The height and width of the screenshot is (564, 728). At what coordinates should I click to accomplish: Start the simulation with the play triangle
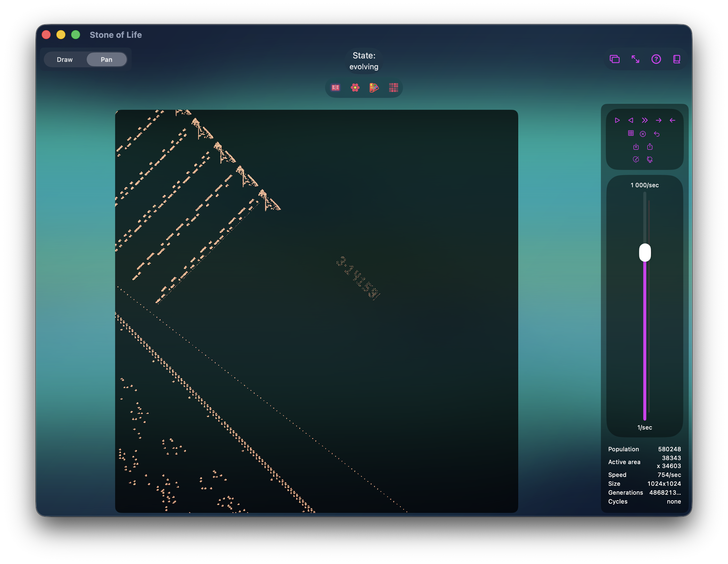[x=617, y=120]
